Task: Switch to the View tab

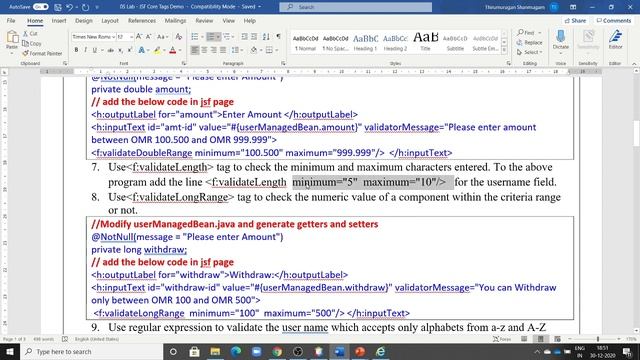Action: coord(229,20)
